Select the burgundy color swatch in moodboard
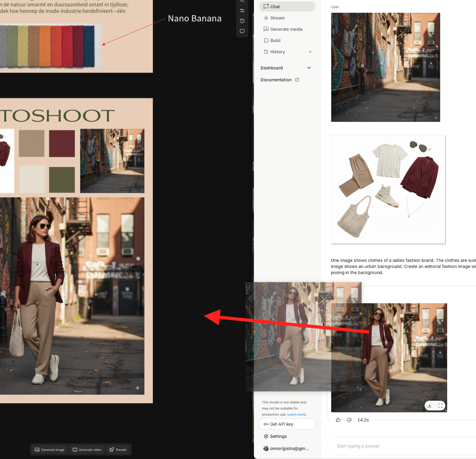This screenshot has height=459, width=476. 62,143
